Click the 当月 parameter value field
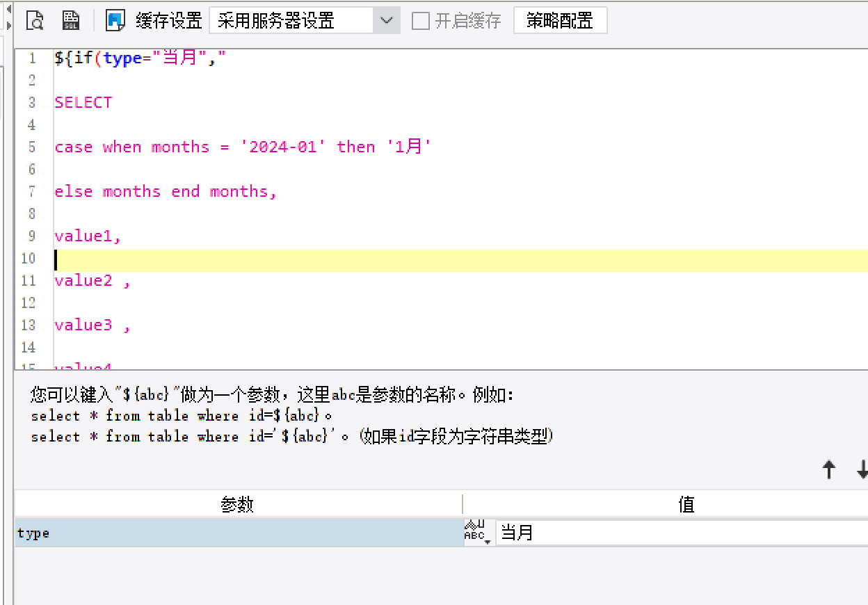This screenshot has height=605, width=868. [682, 533]
